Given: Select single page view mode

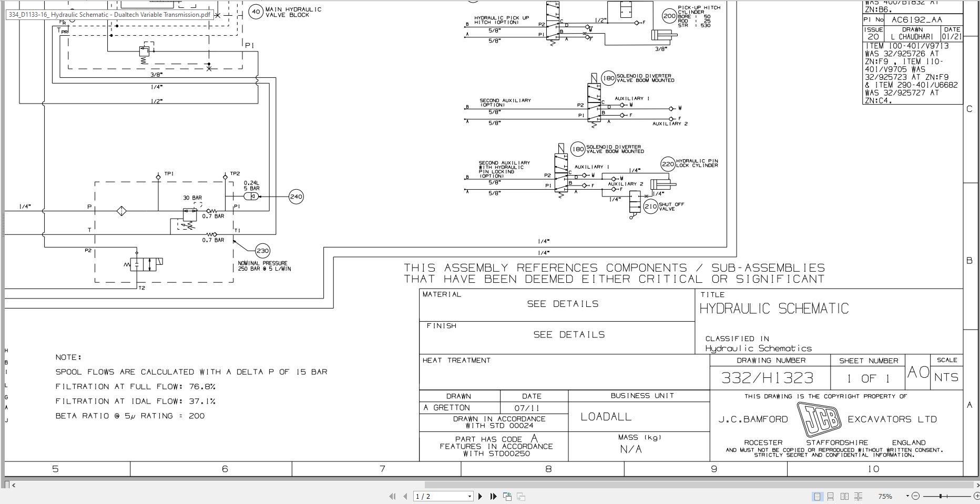Looking at the screenshot, I should point(817,496).
